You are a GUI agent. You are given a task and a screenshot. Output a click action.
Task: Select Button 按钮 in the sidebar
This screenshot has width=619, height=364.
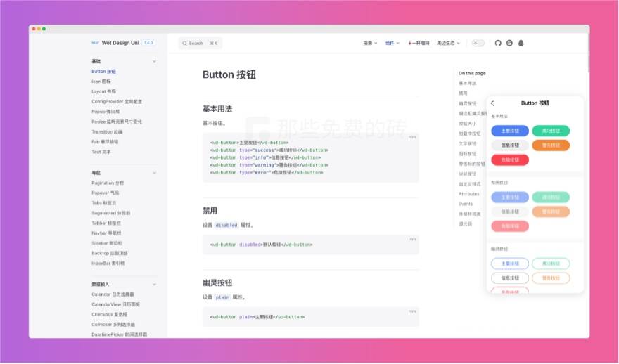pos(104,72)
